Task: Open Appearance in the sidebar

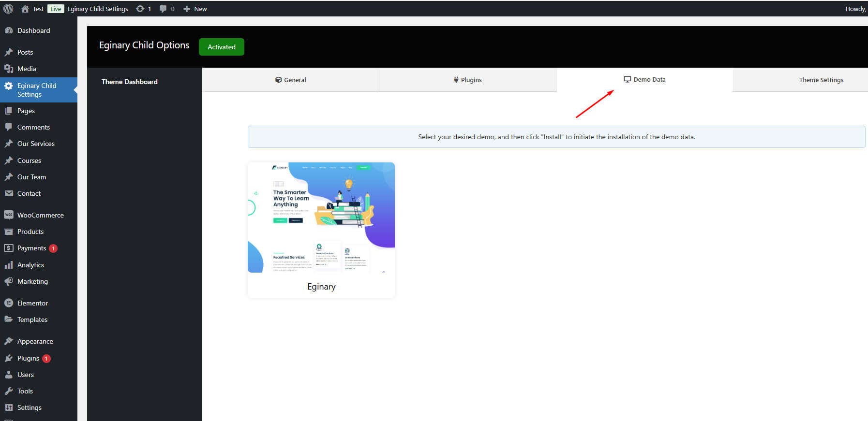Action: (35, 341)
